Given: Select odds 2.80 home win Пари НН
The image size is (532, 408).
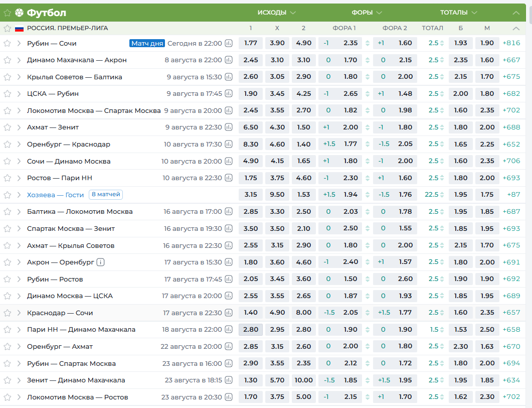Looking at the screenshot, I should (x=251, y=330).
